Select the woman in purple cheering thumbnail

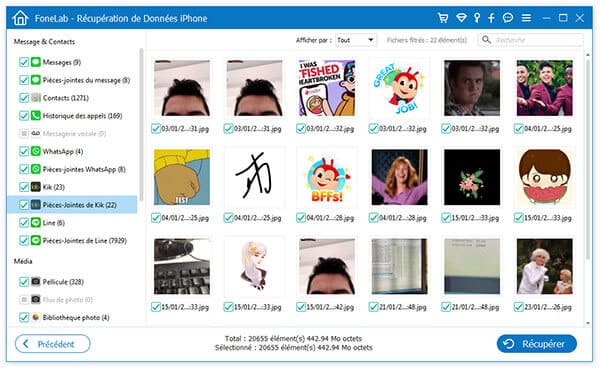399,177
